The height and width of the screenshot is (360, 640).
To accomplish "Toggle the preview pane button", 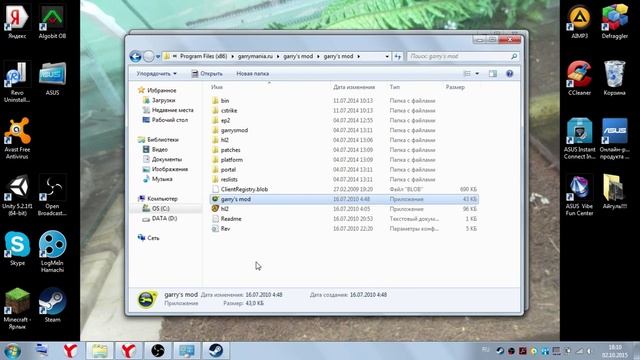I will point(493,73).
